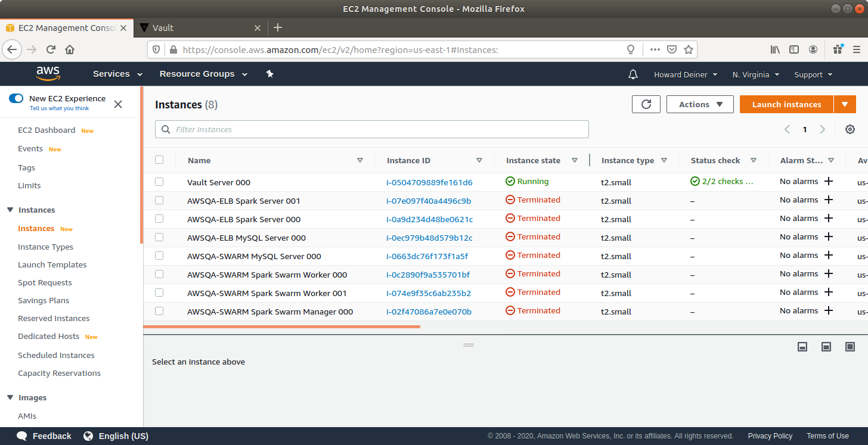Viewport: 868px width, 445px height.
Task: Open Launch Templates in sidebar
Action: click(52, 264)
